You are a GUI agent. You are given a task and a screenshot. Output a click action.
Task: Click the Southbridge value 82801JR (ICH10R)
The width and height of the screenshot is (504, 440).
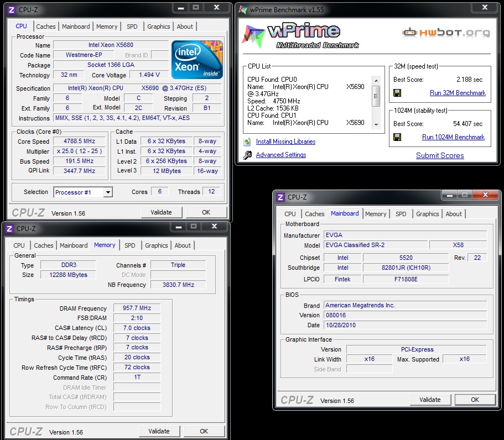tap(406, 268)
